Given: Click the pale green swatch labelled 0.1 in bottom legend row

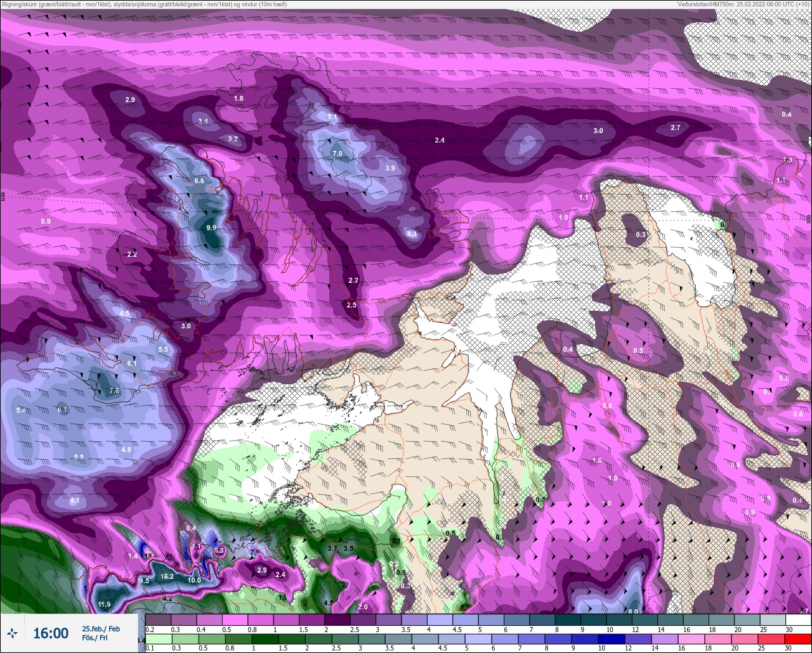Looking at the screenshot, I should click(x=158, y=639).
